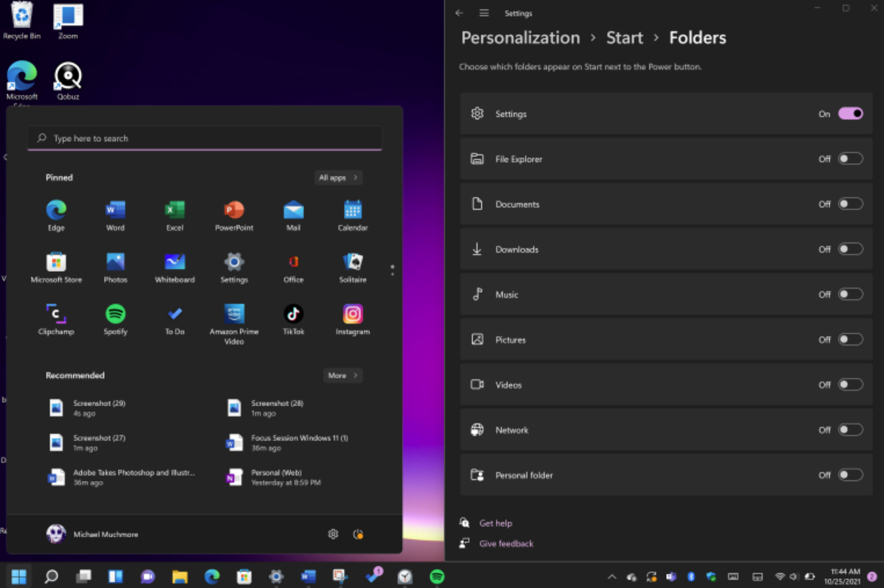Open Personal (Web) OneNote item

(274, 477)
